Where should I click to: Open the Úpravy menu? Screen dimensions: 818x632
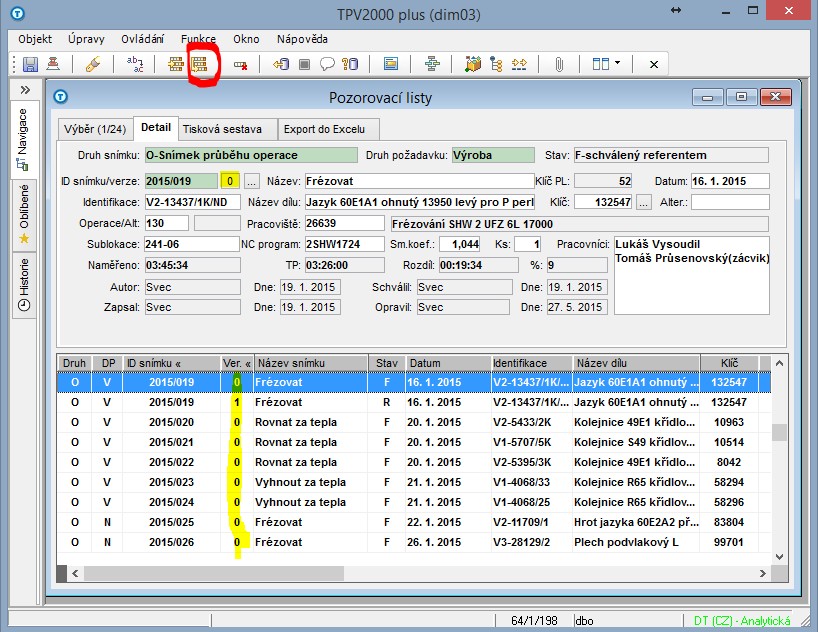coord(86,39)
